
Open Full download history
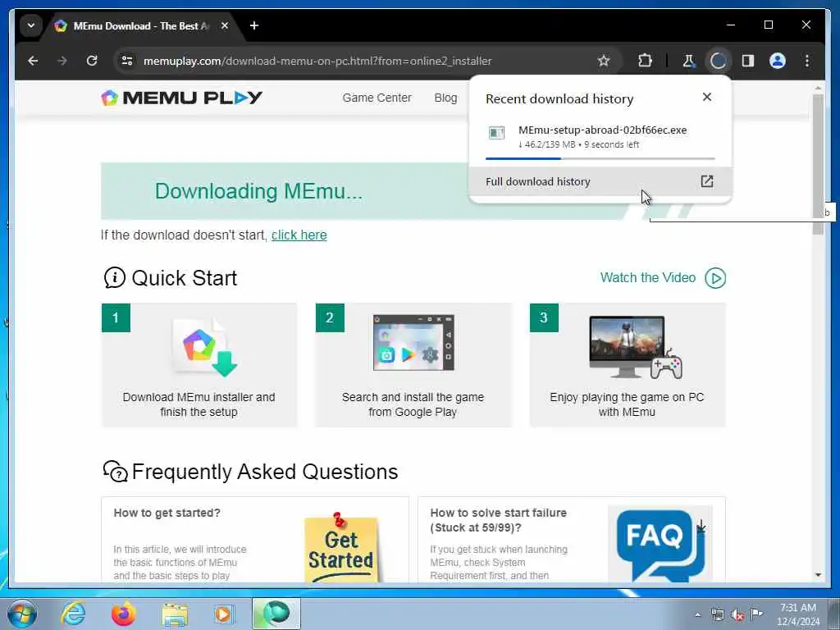pos(600,181)
